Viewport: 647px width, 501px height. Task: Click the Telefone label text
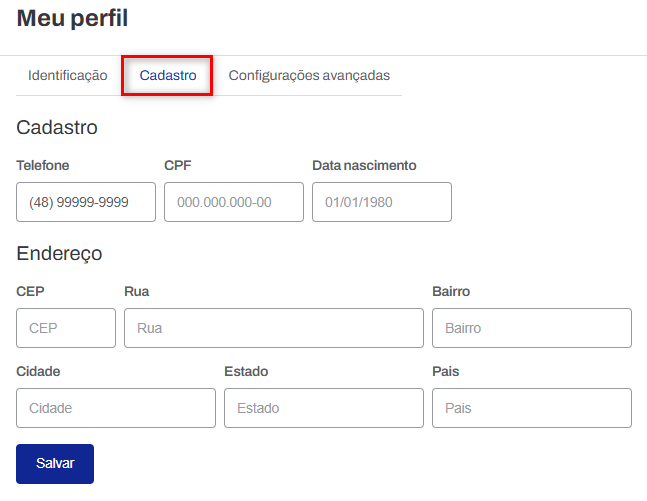point(43,165)
